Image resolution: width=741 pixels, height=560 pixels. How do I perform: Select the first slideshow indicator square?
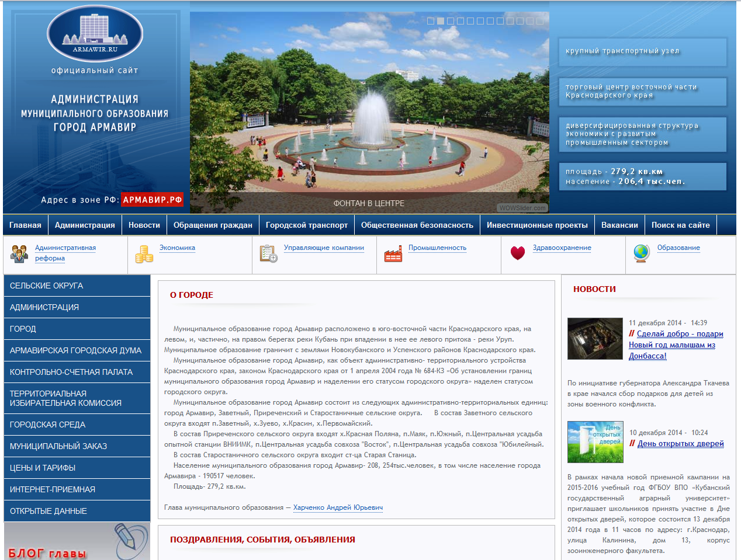coord(431,21)
